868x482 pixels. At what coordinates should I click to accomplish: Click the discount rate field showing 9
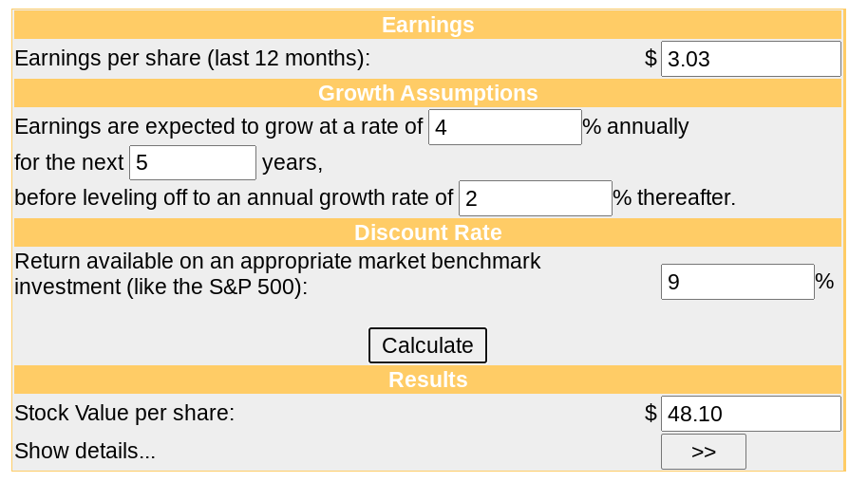(x=737, y=282)
